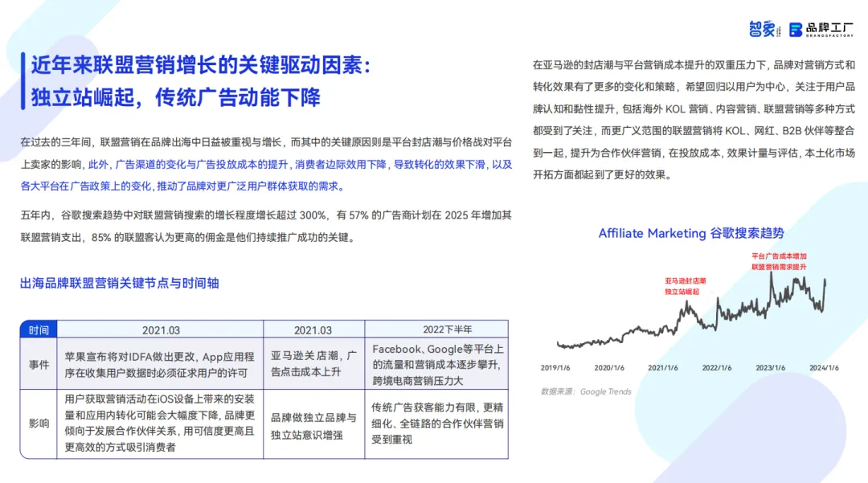Click the 2023/1/6 axis label
The image size is (868, 483).
click(x=771, y=368)
